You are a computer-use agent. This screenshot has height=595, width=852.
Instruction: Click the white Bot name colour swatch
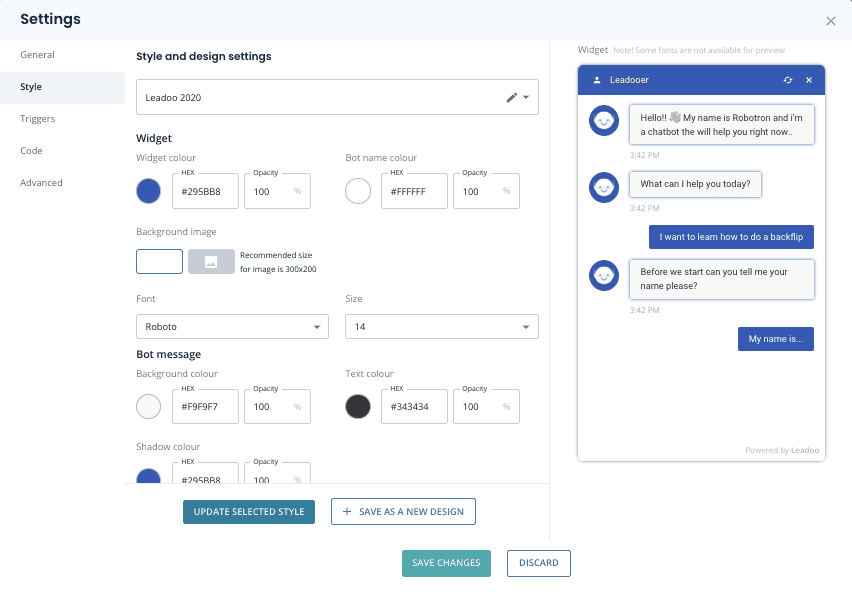coord(358,191)
